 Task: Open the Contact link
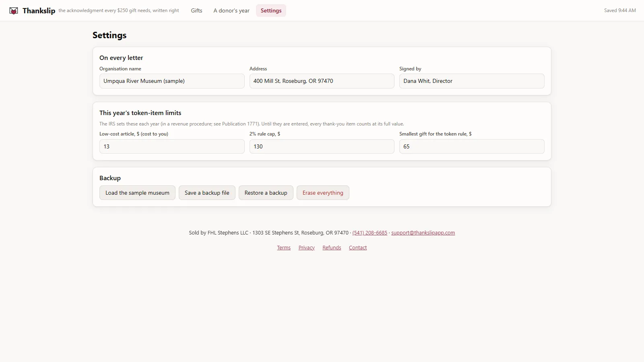pos(358,248)
